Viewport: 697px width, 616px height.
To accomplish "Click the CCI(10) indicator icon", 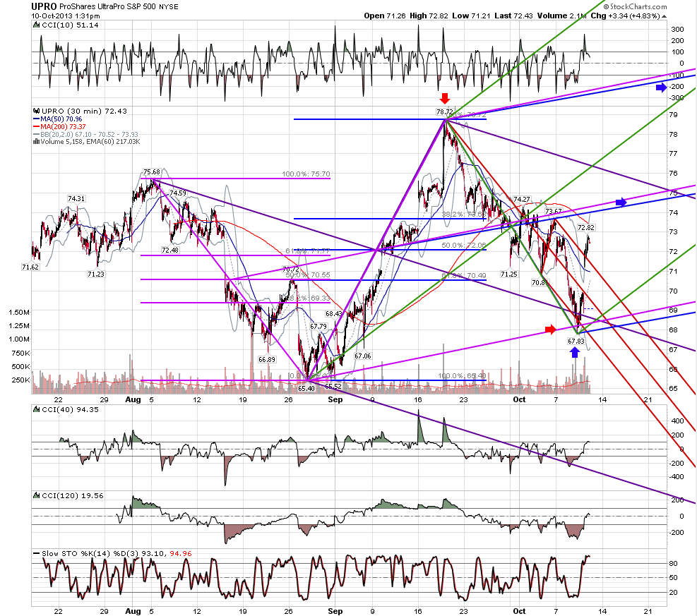I will click(37, 25).
